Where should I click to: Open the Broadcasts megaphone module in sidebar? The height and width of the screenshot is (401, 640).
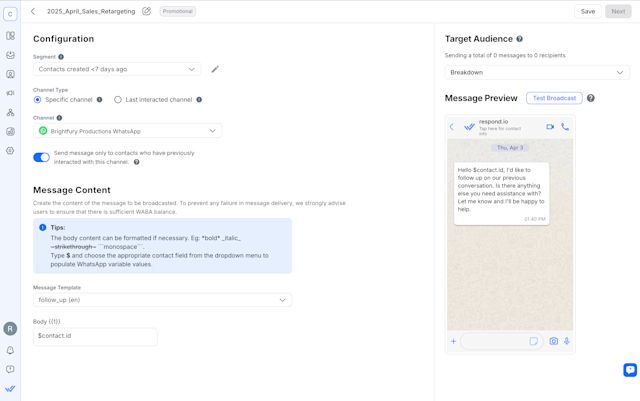coord(10,93)
